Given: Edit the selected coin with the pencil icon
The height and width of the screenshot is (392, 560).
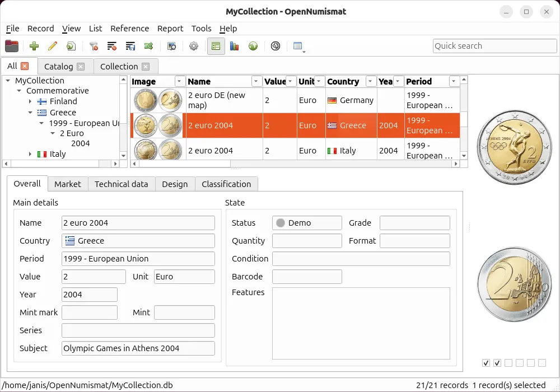Looking at the screenshot, I should point(53,46).
